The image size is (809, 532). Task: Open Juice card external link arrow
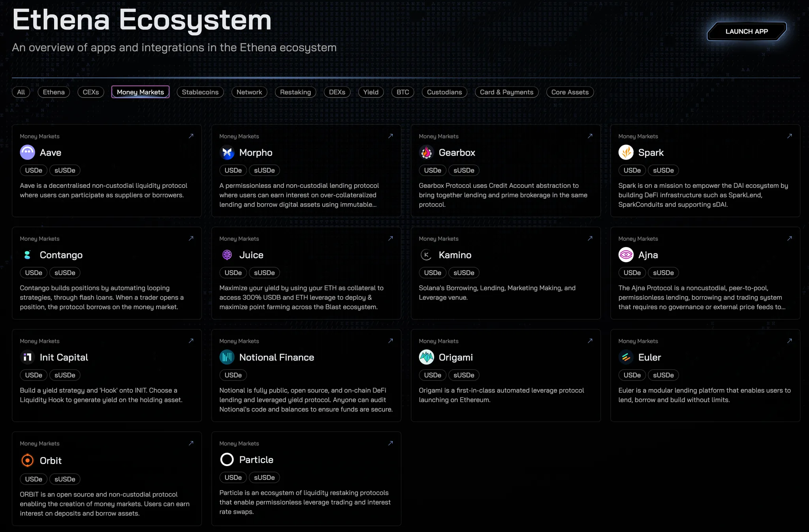[x=391, y=238]
